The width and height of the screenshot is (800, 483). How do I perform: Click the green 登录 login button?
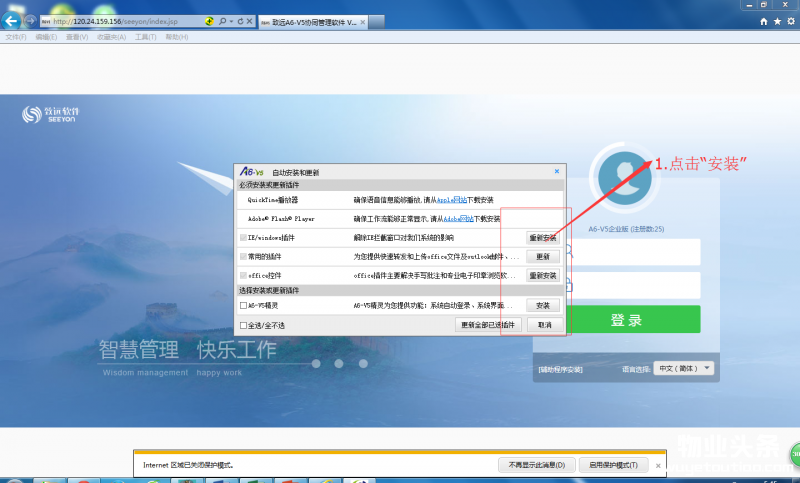click(x=633, y=320)
